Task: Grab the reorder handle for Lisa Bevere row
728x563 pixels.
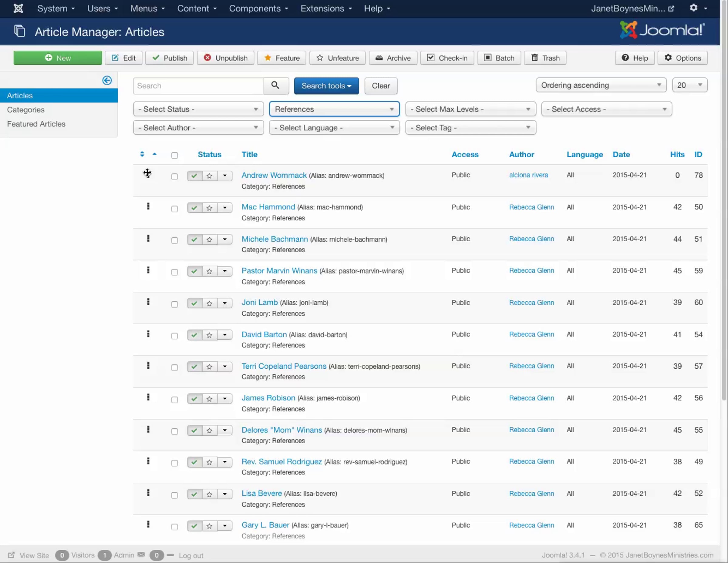Action: coord(148,493)
